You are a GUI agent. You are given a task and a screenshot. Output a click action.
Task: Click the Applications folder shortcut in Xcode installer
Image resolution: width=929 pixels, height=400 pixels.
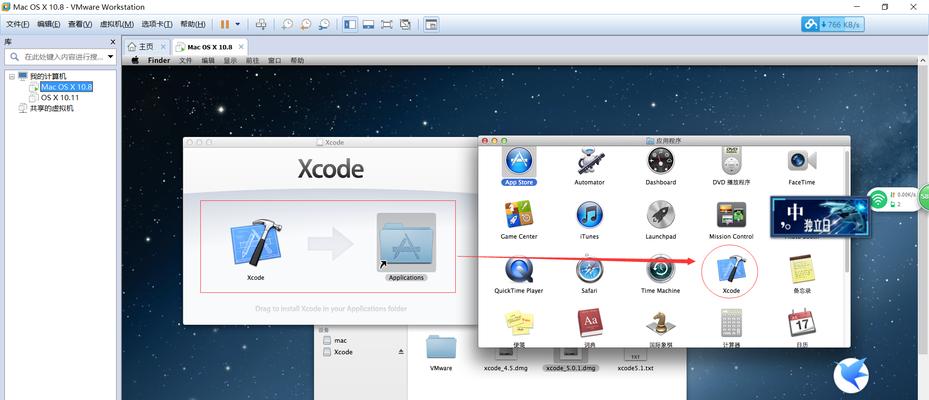tap(406, 244)
